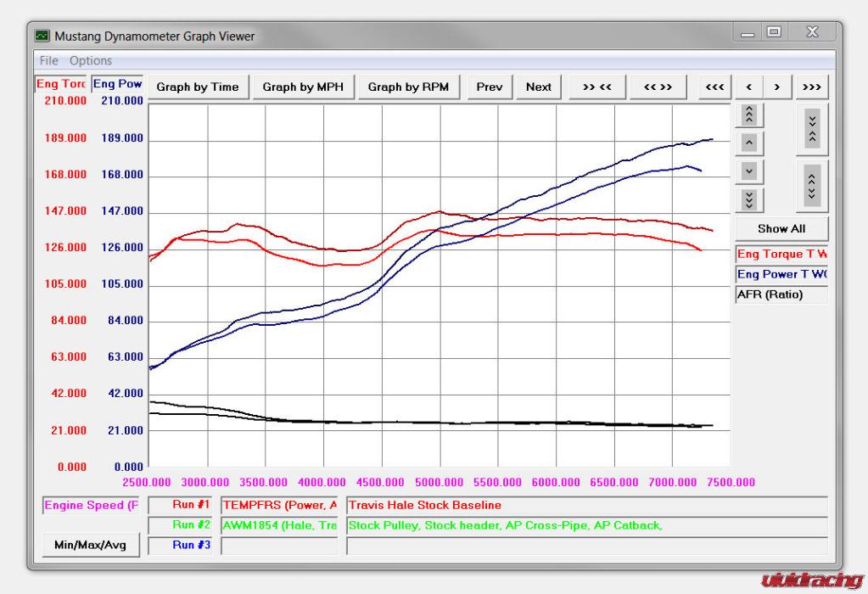Image resolution: width=868 pixels, height=594 pixels.
Task: Open the Options menu
Action: tap(91, 61)
